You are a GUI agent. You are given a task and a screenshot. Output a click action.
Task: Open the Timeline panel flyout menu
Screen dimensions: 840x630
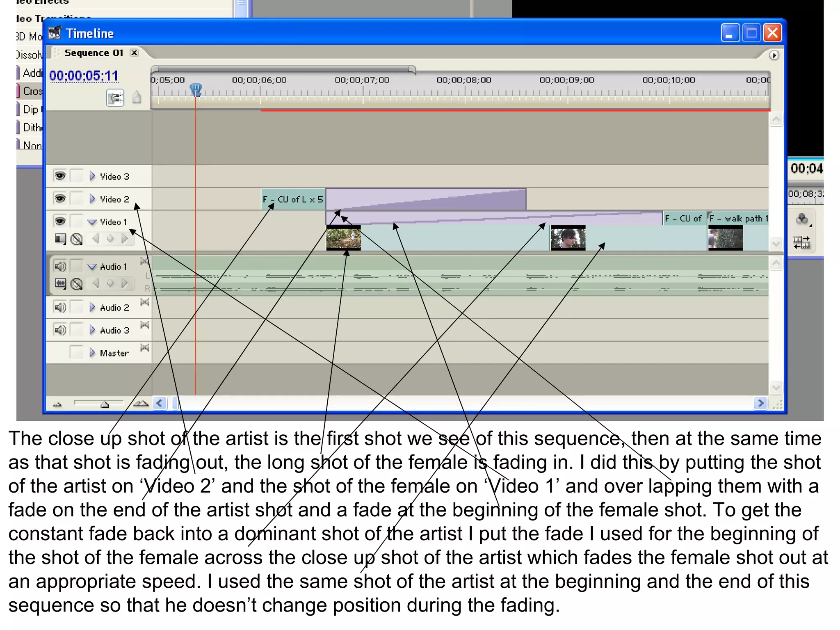click(x=774, y=55)
